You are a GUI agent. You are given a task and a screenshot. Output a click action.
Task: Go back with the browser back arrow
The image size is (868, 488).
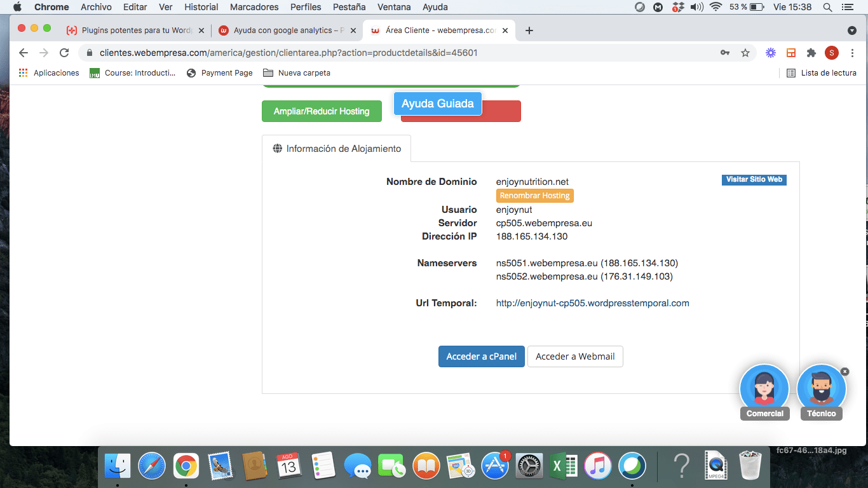(24, 53)
